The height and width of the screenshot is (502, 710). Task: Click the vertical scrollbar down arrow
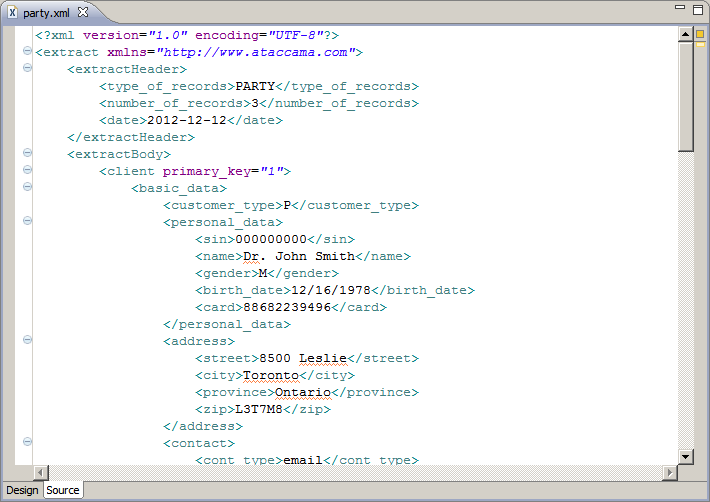686,456
